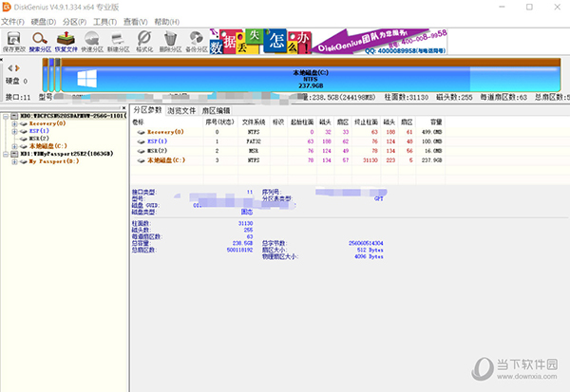Collapse the HD0 disk tree node

[7, 115]
